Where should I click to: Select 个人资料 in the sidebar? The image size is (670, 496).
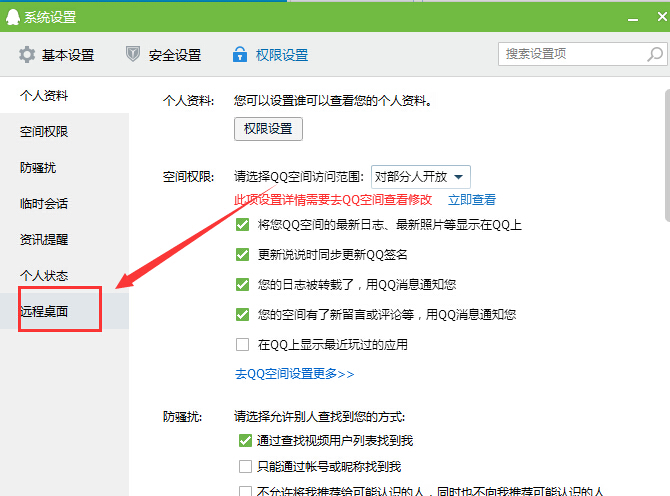coord(65,95)
